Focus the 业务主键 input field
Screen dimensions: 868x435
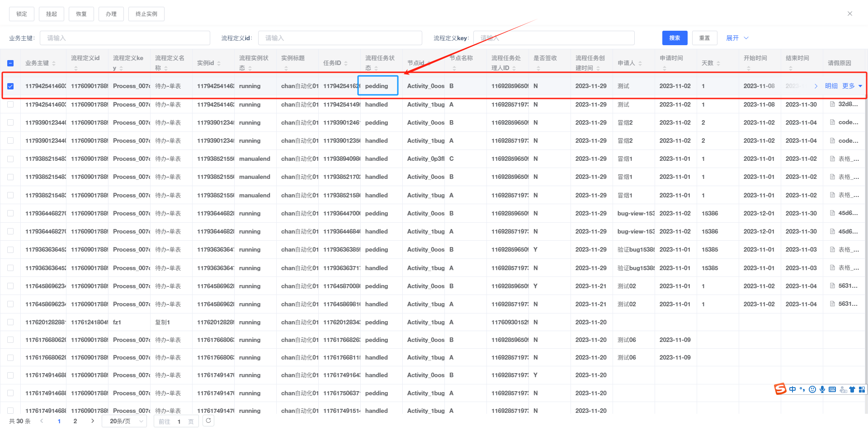125,38
